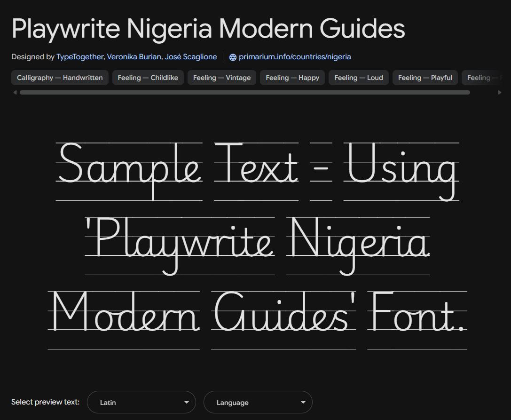Click the Playwrite Nigeria Modern Guides heading
Viewport: 511px width, 420px height.
(x=208, y=29)
